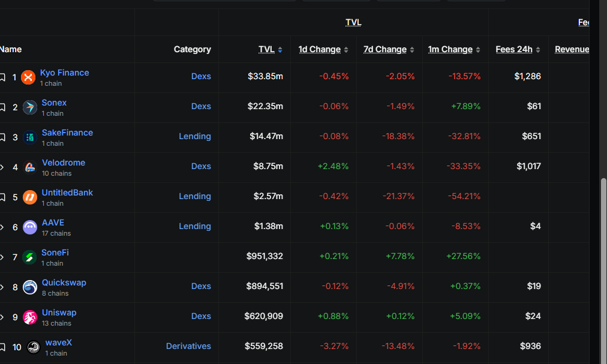Open the Uniswap protocol link
Image resolution: width=607 pixels, height=364 pixels.
59,312
